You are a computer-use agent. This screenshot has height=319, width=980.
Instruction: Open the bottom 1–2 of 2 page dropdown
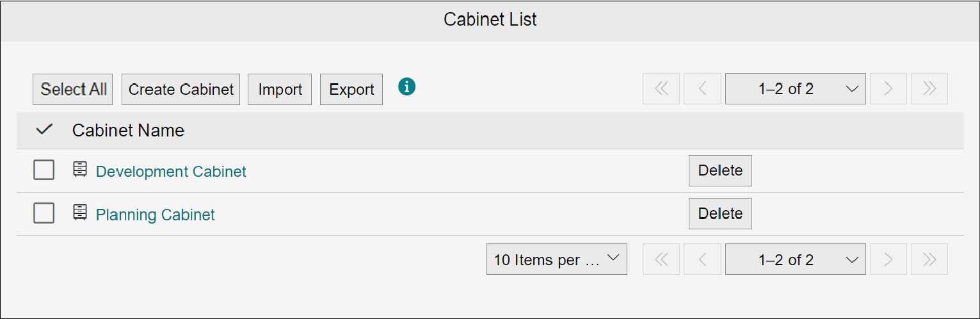[796, 259]
